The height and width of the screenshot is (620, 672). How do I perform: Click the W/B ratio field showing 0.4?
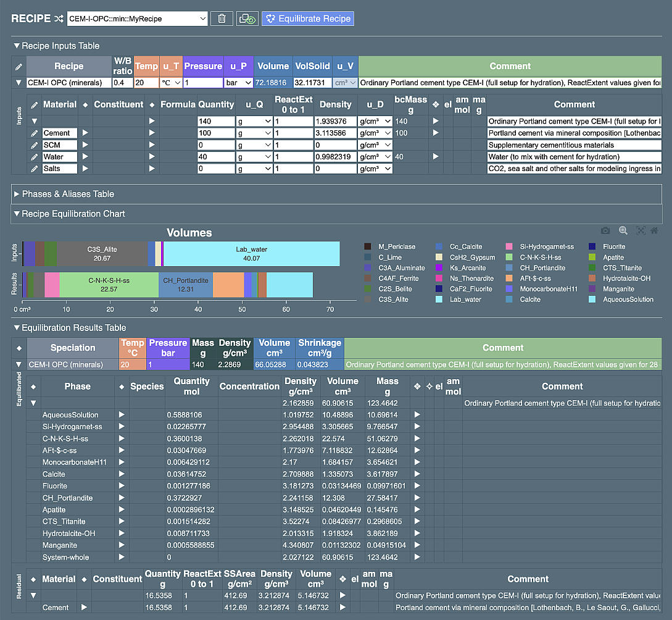click(122, 83)
